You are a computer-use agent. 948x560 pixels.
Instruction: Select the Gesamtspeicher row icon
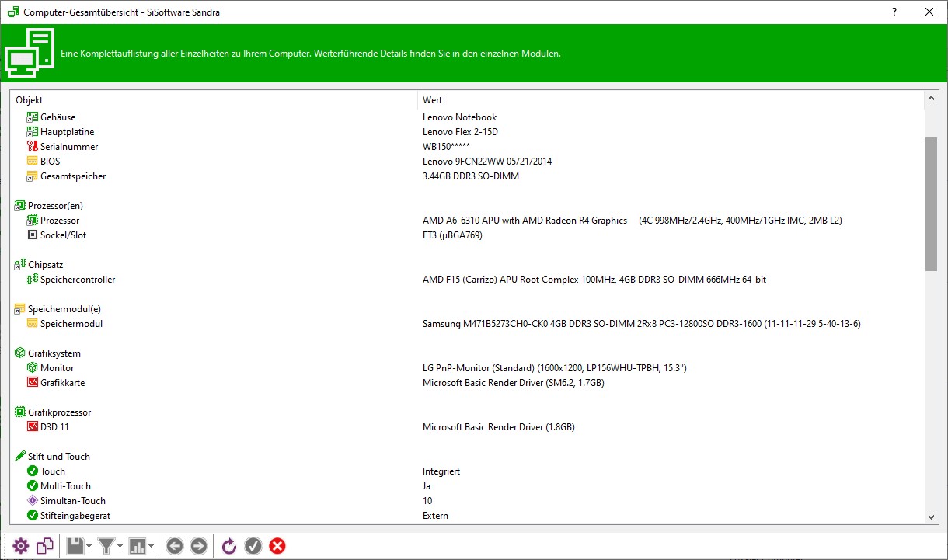[32, 176]
